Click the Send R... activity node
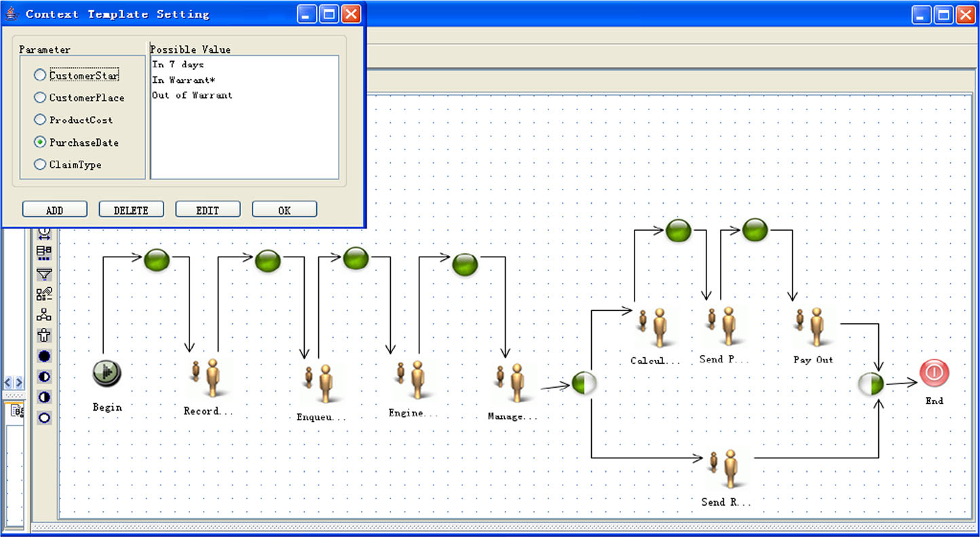This screenshot has height=537, width=980. point(725,469)
